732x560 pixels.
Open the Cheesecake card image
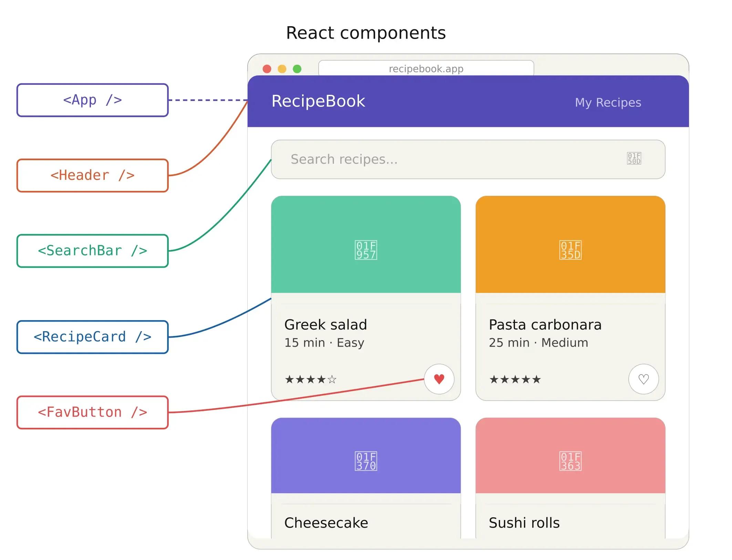pos(366,456)
